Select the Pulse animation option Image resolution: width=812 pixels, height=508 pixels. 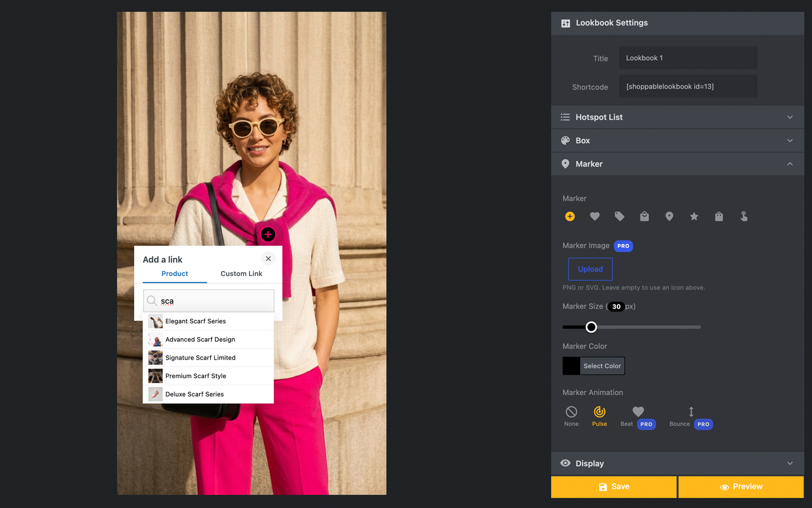tap(599, 417)
